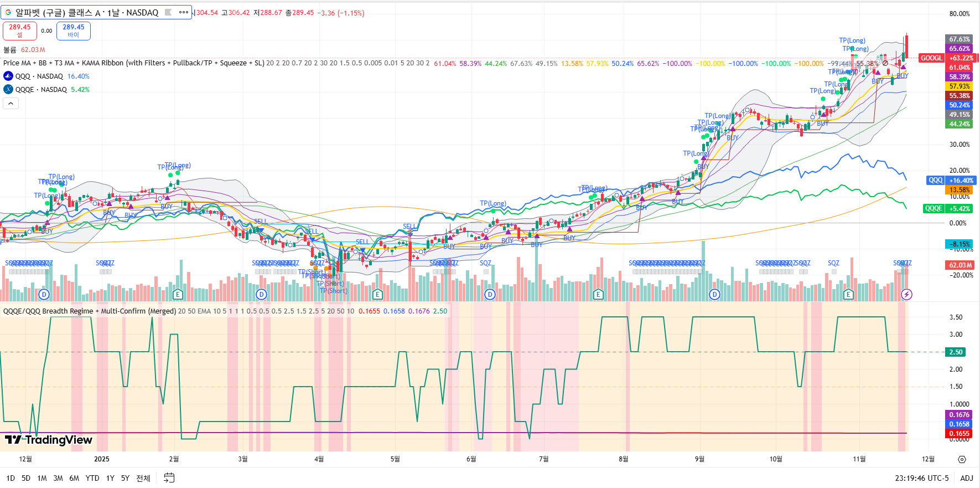This screenshot has height=488, width=980.
Task: Click the Google logo icon in the symbol title
Action: click(x=8, y=12)
